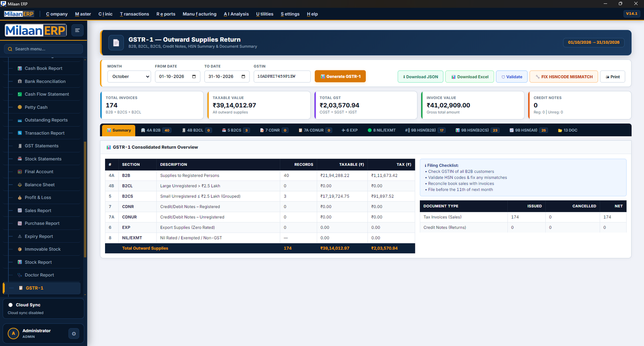The height and width of the screenshot is (346, 644).
Task: Switch to the 9B HSN(All) tab
Action: tap(528, 130)
